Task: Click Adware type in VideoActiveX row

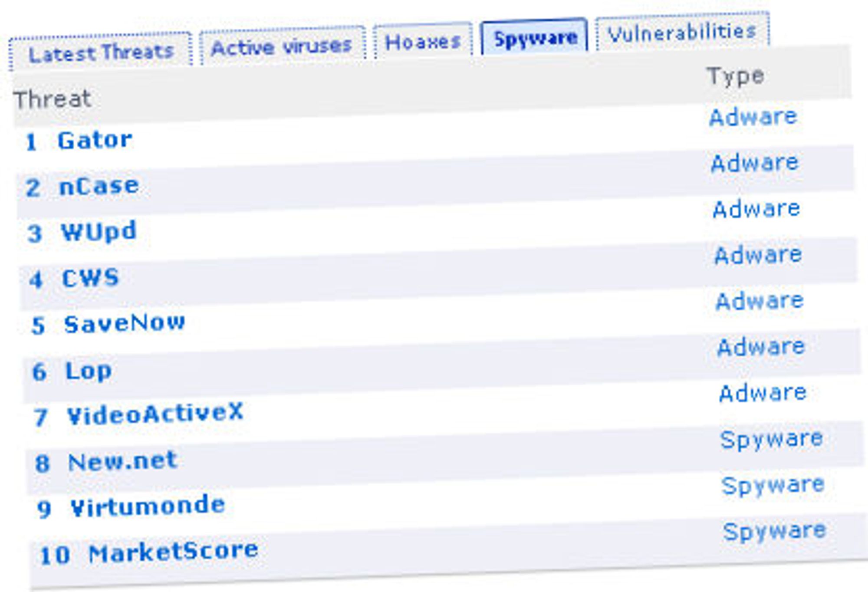Action: [x=763, y=393]
